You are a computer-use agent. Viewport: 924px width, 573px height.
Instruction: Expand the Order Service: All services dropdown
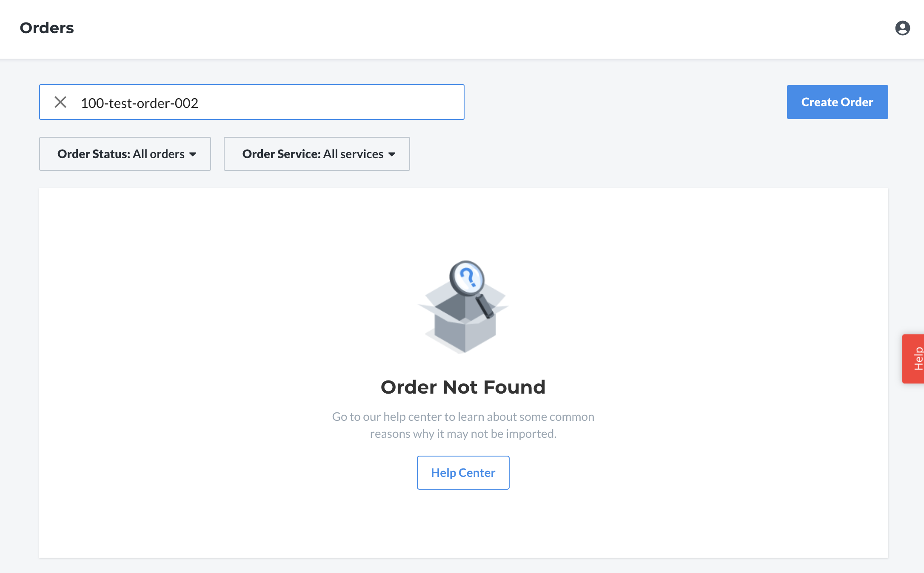tap(317, 154)
